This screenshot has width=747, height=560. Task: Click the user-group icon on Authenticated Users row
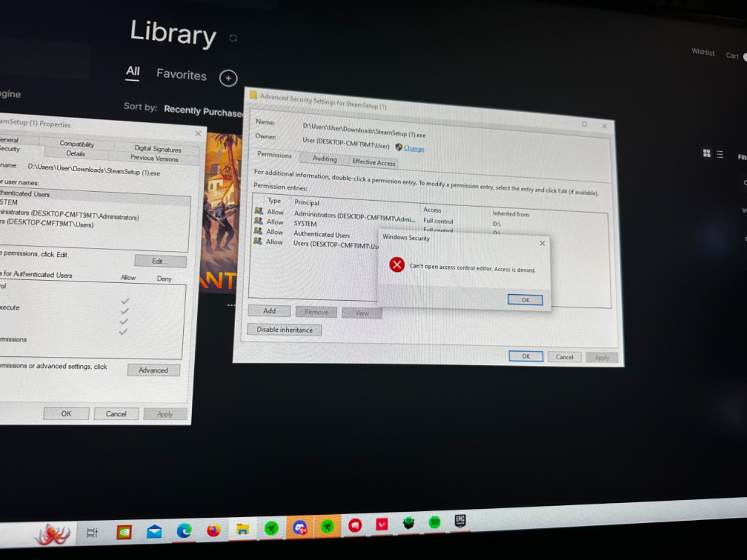[257, 230]
